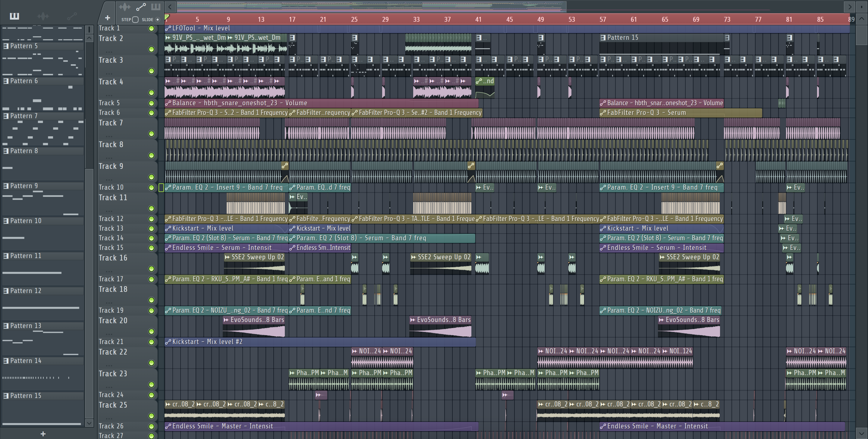Click automation handle icon on Track 9 near bar 41
Screen dimensions: 868x439
(x=471, y=166)
